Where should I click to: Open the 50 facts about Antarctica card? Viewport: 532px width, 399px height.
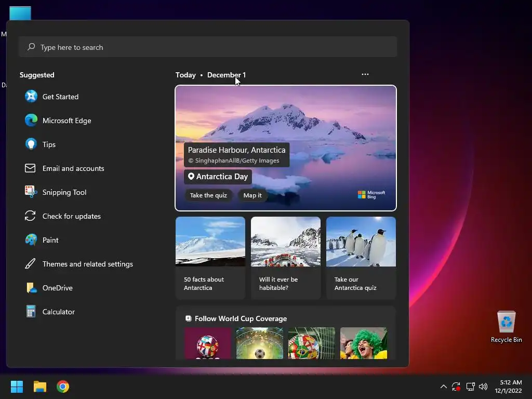point(210,258)
